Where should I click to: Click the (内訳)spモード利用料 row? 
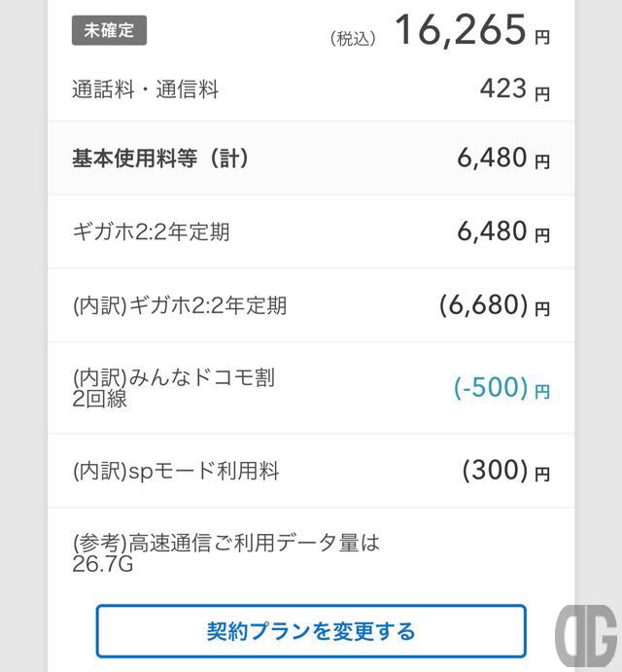coord(311,471)
